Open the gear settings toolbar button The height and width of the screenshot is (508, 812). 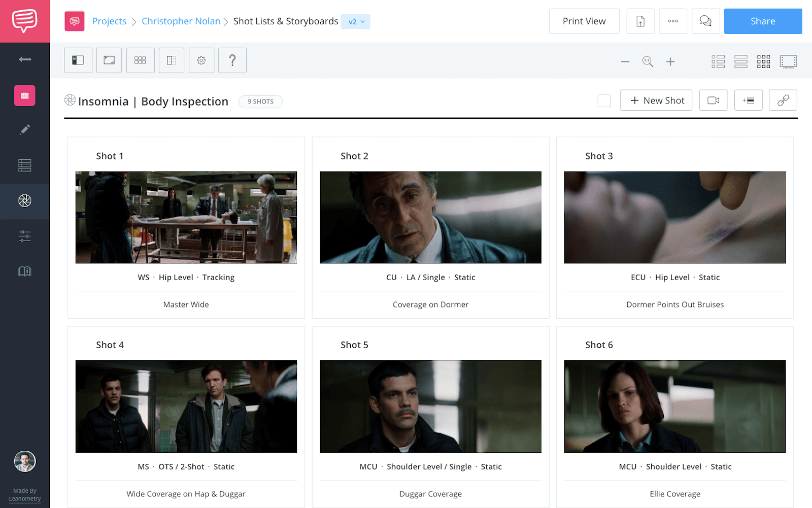tap(201, 60)
